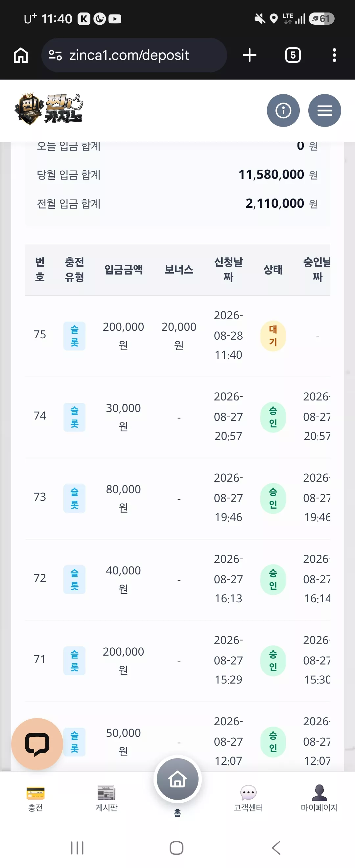Tap the Android back navigation arrow
Viewport: 355px width, 868px height.
(x=276, y=848)
